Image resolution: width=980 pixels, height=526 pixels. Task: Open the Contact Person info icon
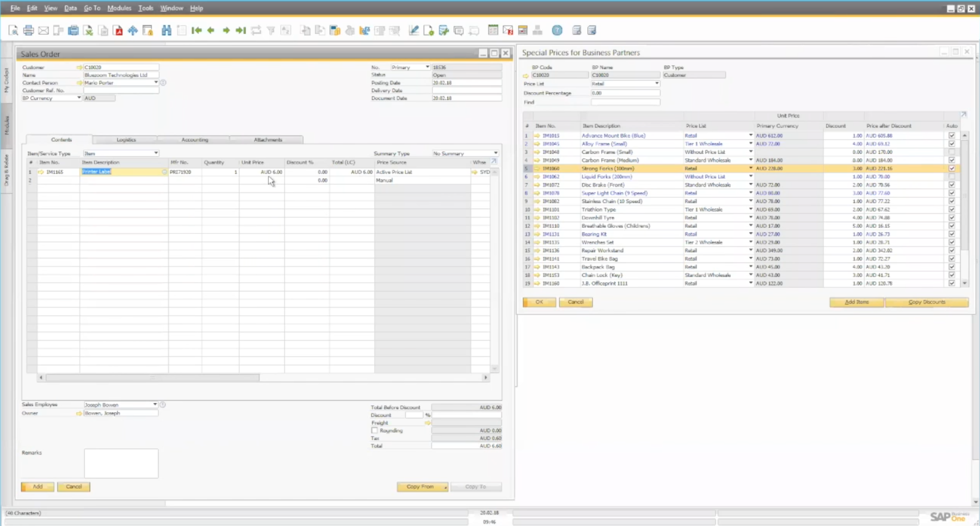(163, 83)
